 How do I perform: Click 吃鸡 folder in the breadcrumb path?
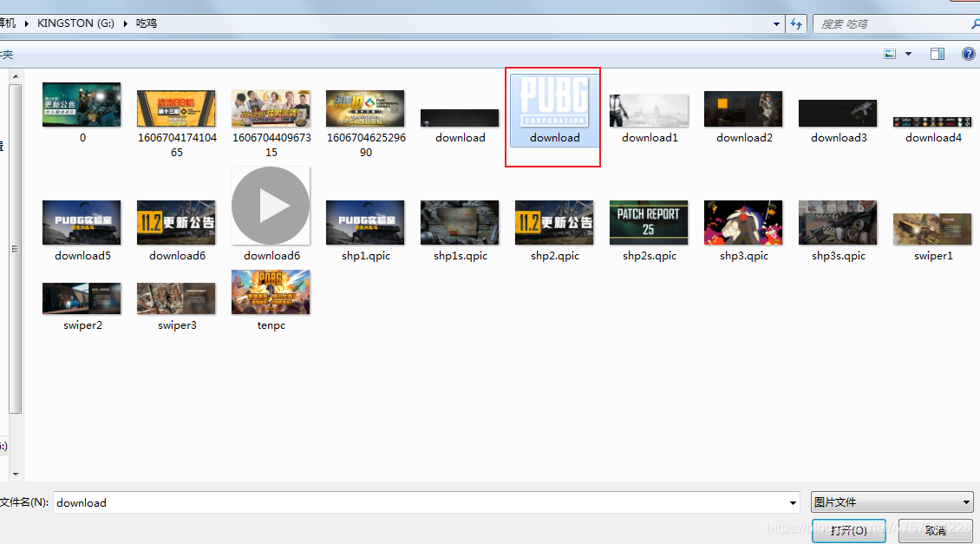click(147, 23)
